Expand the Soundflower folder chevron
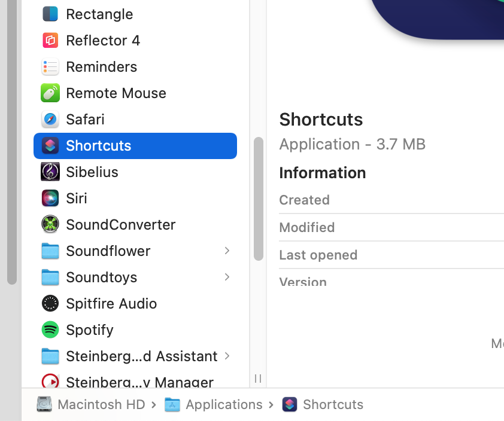This screenshot has height=421, width=504. click(227, 251)
